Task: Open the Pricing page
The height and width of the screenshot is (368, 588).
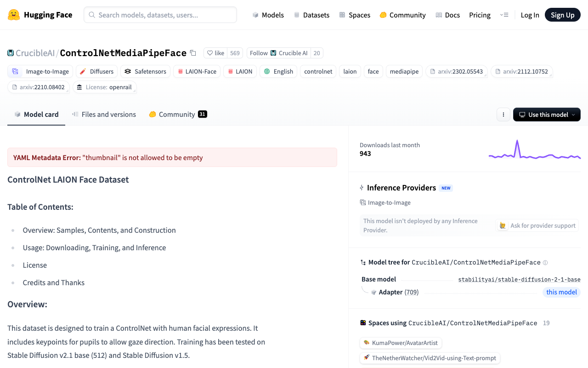Action: click(480, 15)
